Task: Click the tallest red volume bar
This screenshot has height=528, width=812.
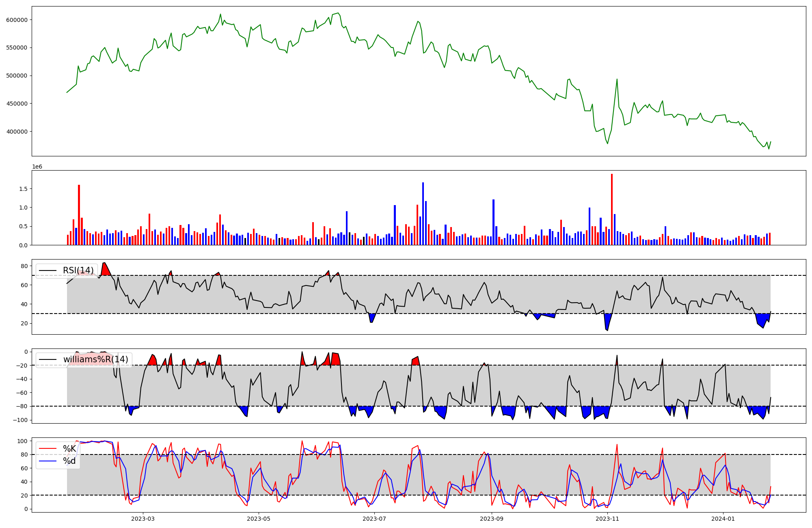Action: coord(612,209)
